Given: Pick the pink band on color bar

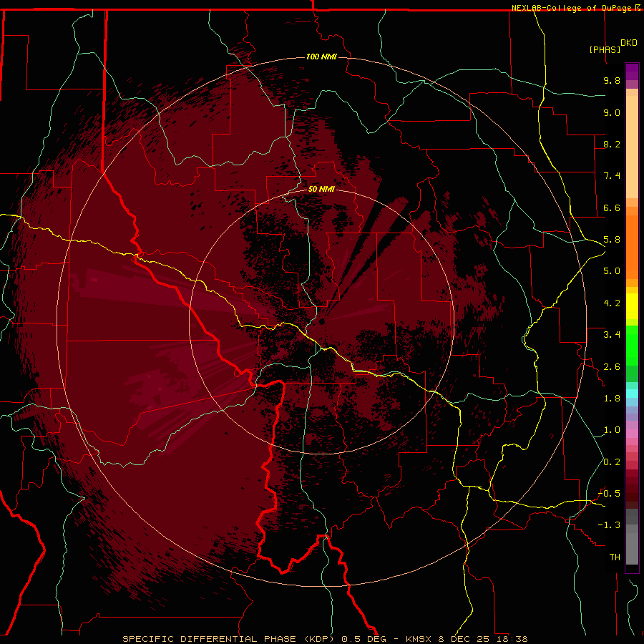Looking at the screenshot, I should [x=632, y=434].
